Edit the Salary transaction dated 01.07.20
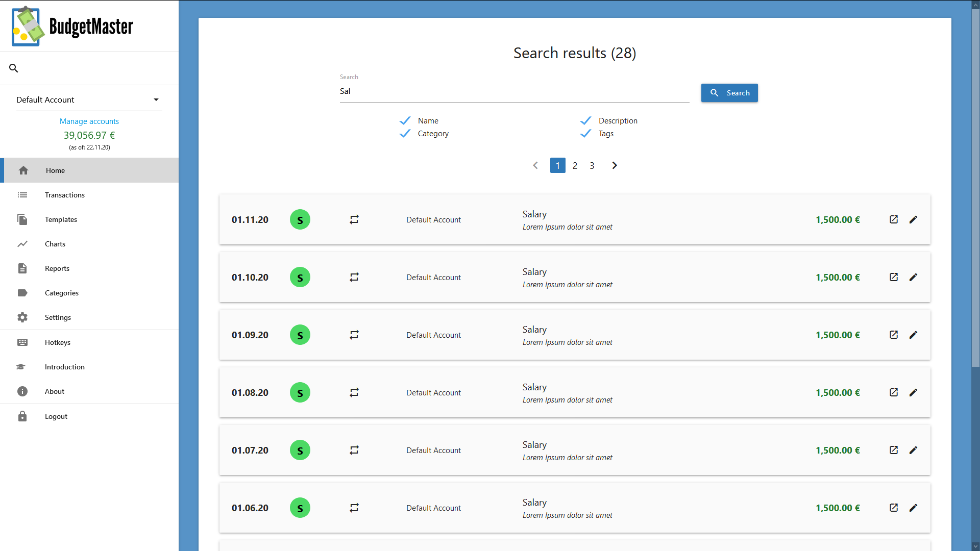Screen dimensions: 980x551 [x=913, y=450]
